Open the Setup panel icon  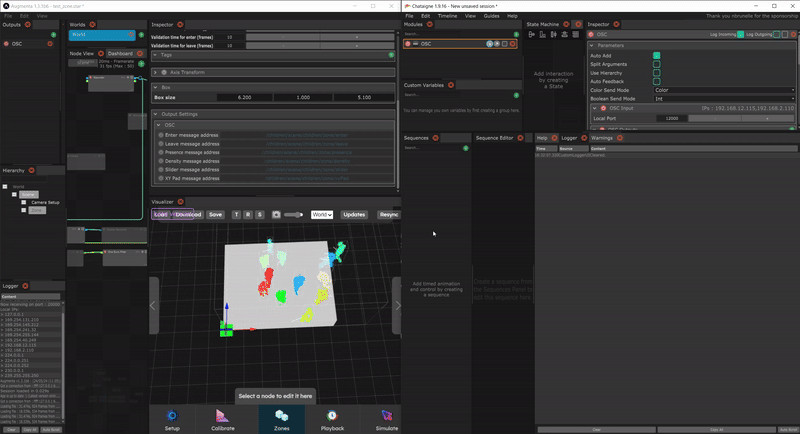pos(172,417)
